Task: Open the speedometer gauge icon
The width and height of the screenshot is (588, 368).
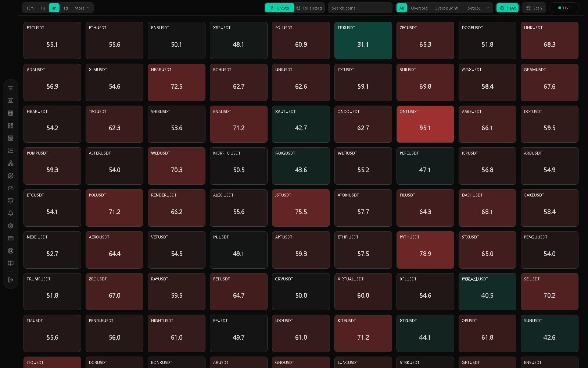Action: coord(11,188)
